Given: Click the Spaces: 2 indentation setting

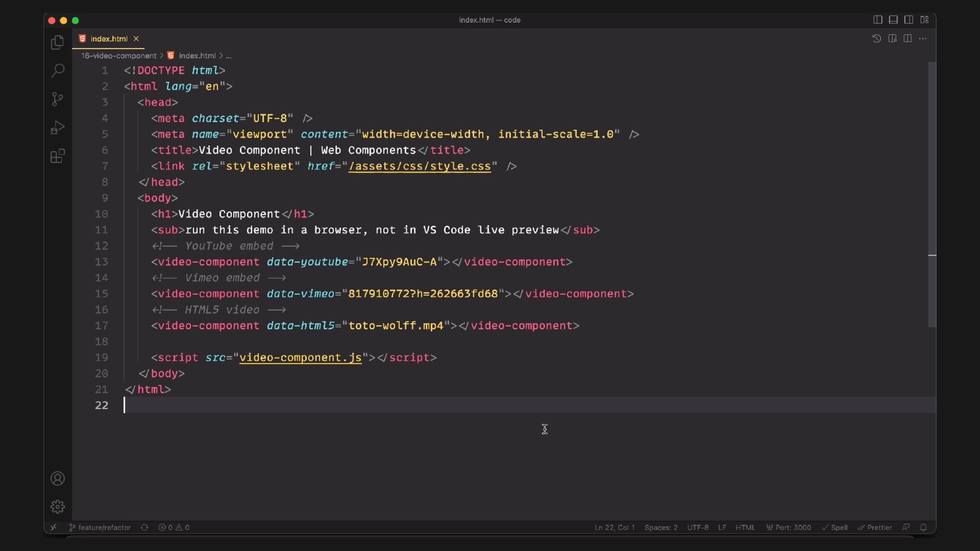Looking at the screenshot, I should pyautogui.click(x=661, y=528).
